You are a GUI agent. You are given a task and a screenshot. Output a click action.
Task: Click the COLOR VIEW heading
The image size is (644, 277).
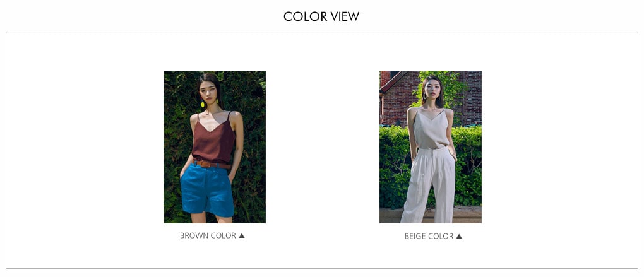click(x=321, y=16)
